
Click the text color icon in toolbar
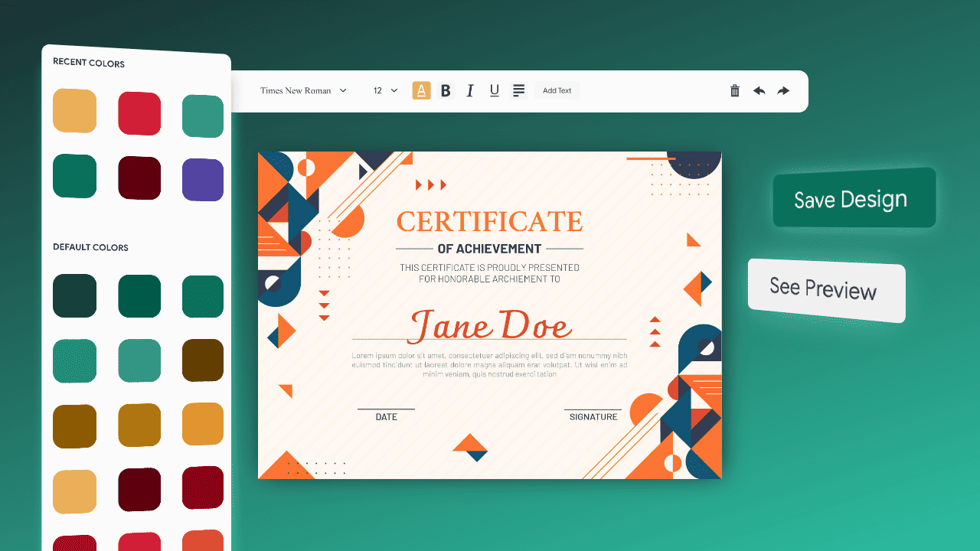[421, 90]
